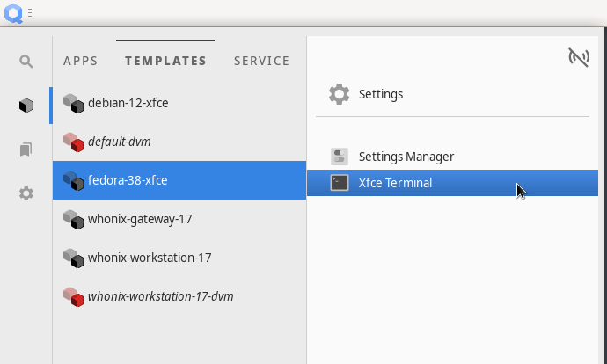Open Settings for fedora-38-xfce
The image size is (607, 364).
tap(380, 94)
